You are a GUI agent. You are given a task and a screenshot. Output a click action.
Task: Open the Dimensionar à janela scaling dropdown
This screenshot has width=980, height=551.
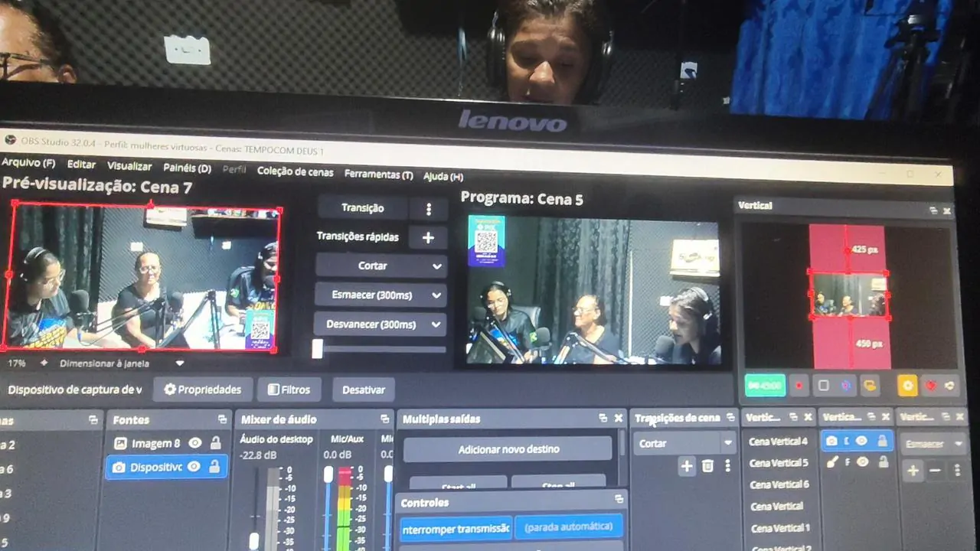180,364
